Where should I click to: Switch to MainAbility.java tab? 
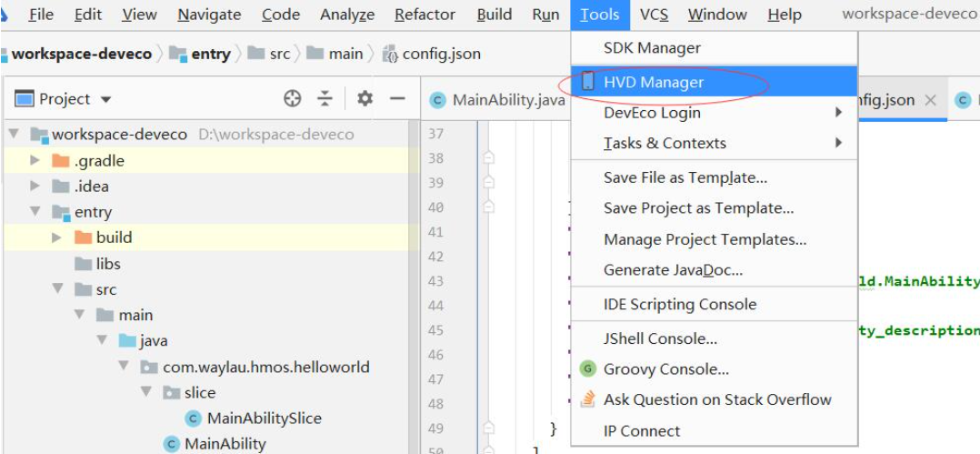click(499, 100)
